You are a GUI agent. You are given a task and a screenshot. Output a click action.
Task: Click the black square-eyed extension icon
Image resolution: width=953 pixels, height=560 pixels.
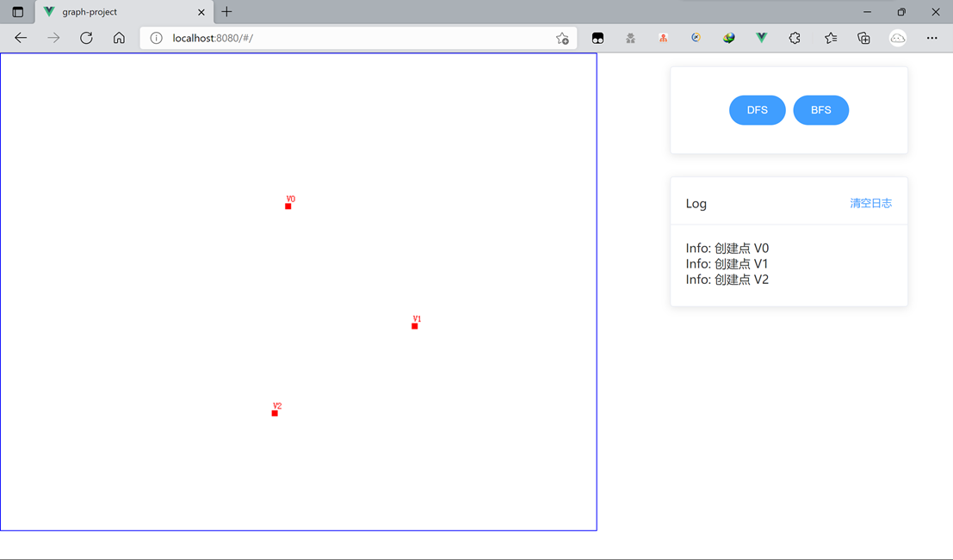point(597,38)
